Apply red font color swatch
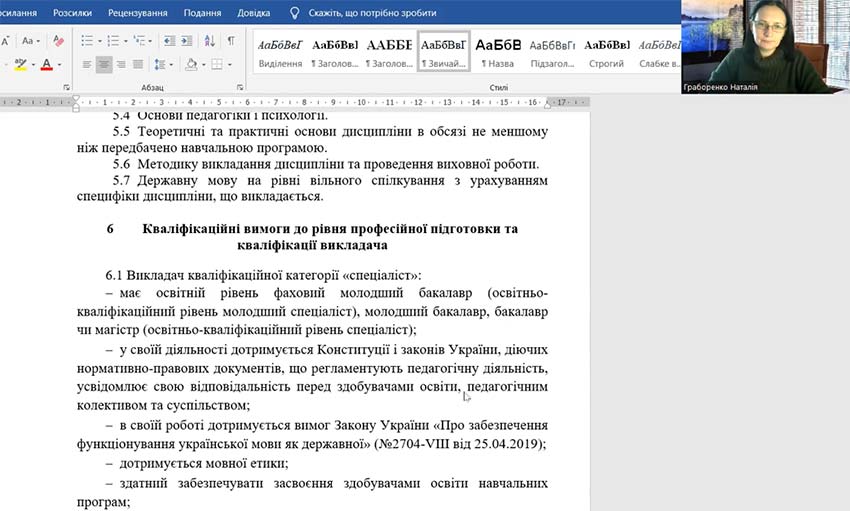 [x=46, y=65]
